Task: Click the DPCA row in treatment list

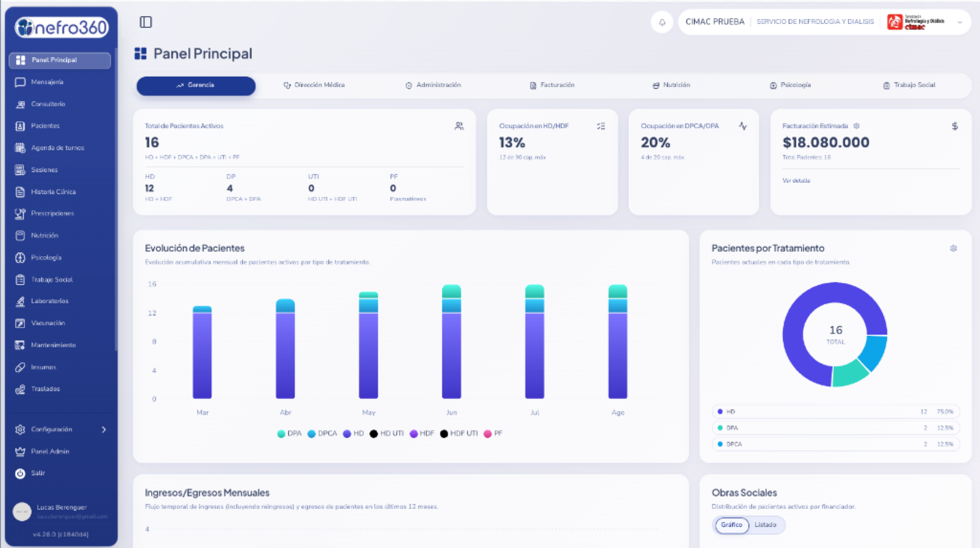Action: tap(835, 444)
